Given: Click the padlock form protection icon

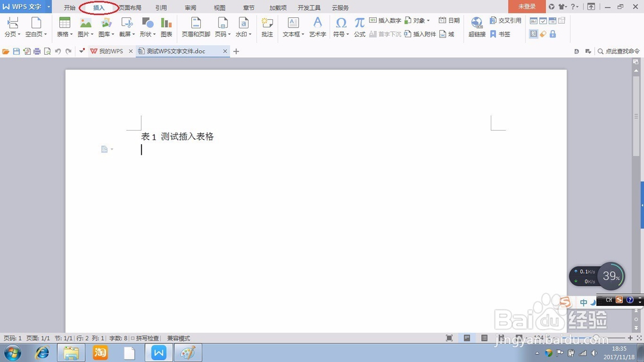Looking at the screenshot, I should pyautogui.click(x=553, y=34).
